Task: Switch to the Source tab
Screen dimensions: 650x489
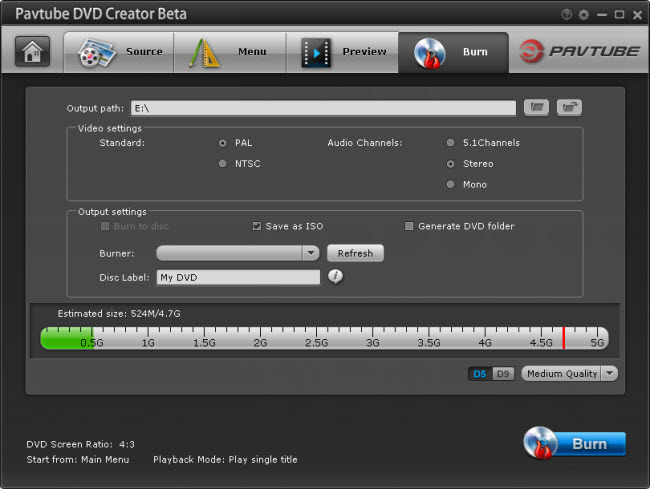Action: (119, 52)
